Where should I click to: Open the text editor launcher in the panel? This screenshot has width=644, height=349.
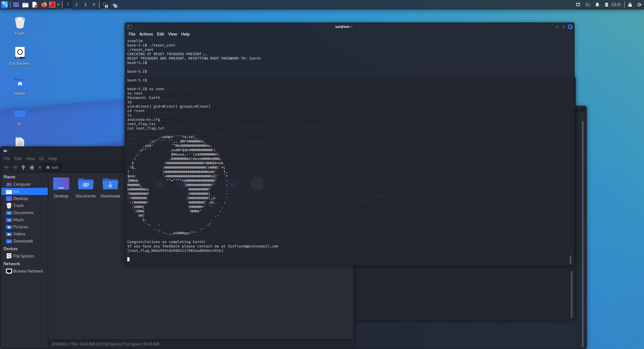[35, 5]
